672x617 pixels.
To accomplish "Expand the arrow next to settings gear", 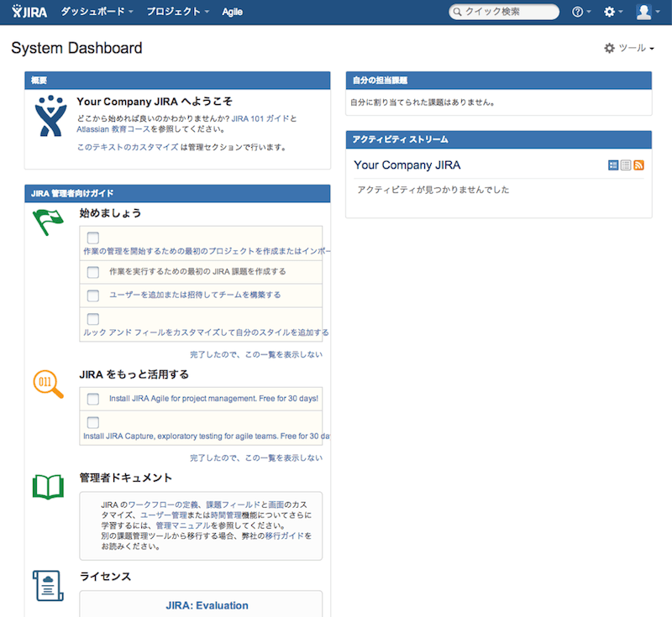I will 621,12.
